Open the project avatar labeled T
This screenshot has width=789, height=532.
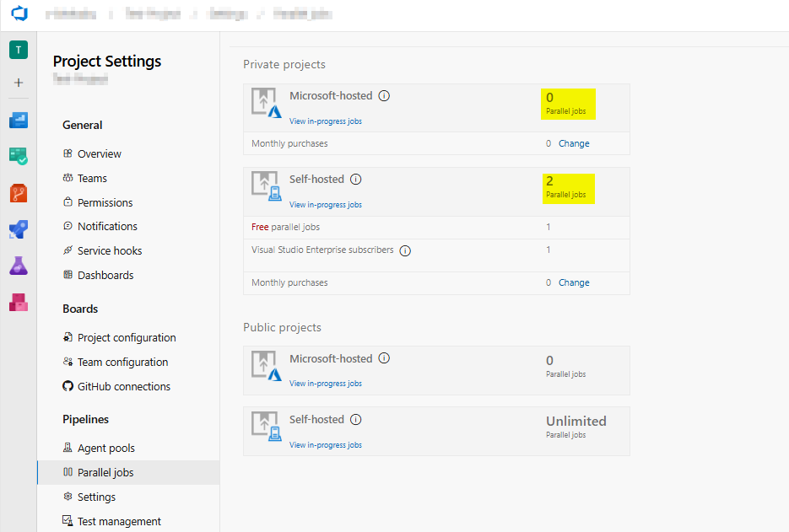pos(19,50)
